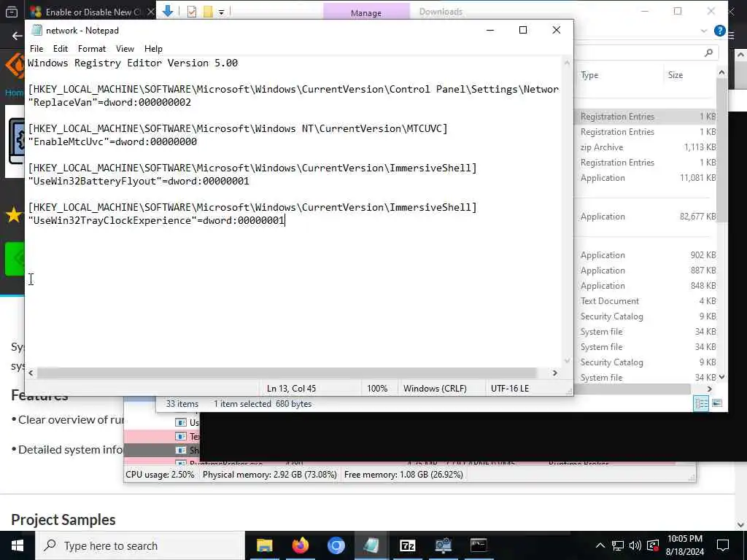Show hidden system tray icons
Viewport: 747px width, 560px height.
pos(600,545)
